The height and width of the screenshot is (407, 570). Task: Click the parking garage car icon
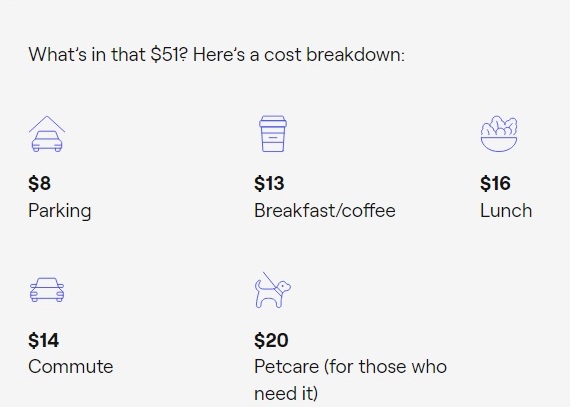47,134
